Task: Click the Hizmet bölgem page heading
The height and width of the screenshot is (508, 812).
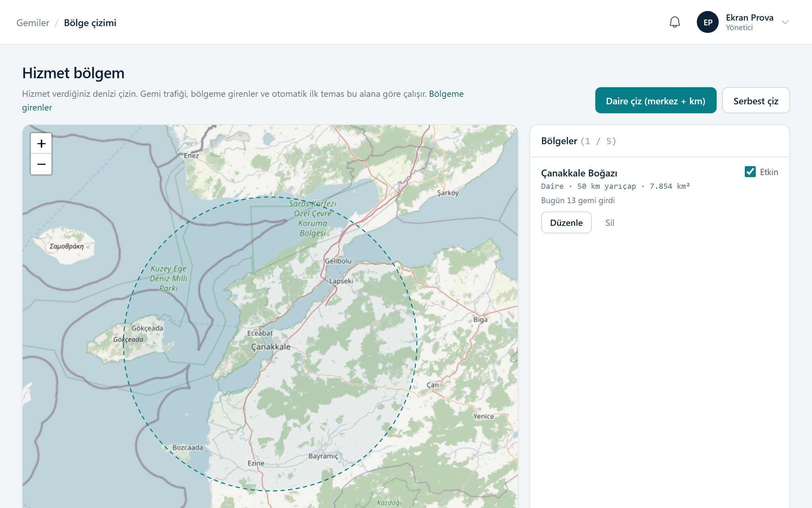Action: point(73,73)
